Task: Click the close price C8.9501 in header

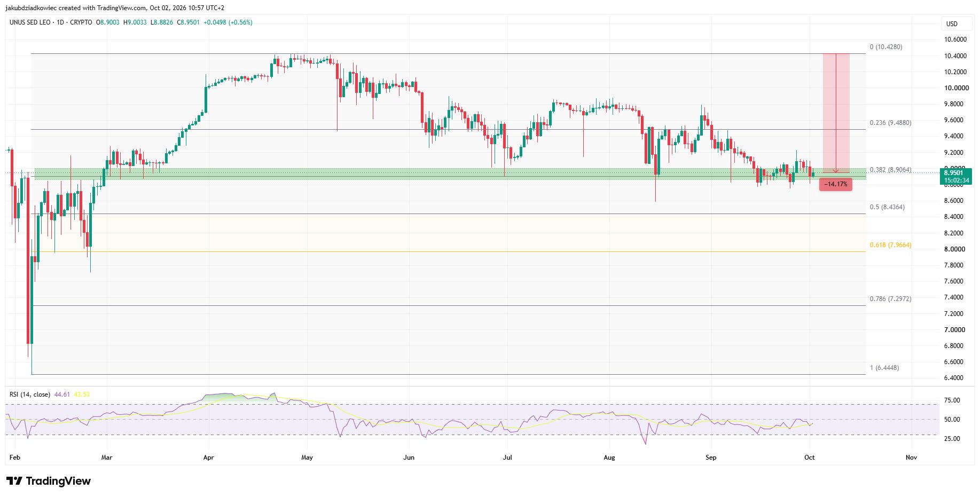Action: (189, 22)
